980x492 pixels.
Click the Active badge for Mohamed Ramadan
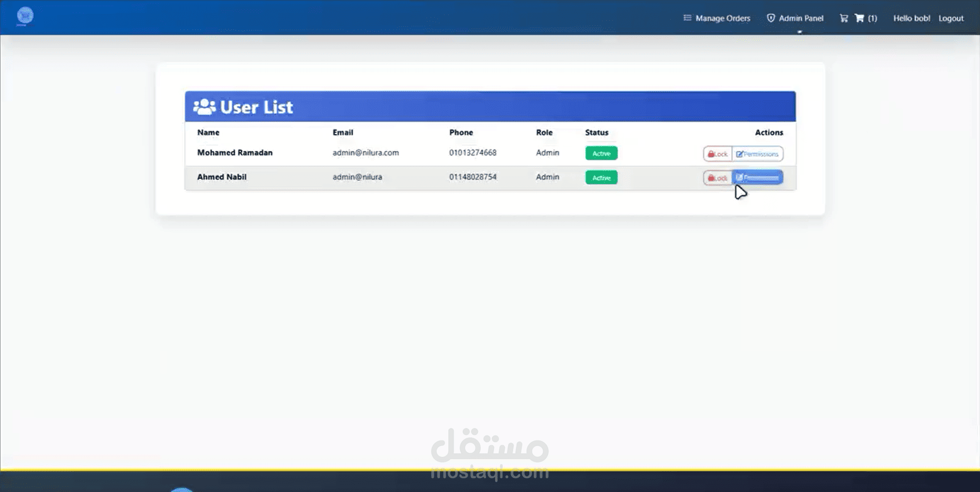pyautogui.click(x=602, y=153)
